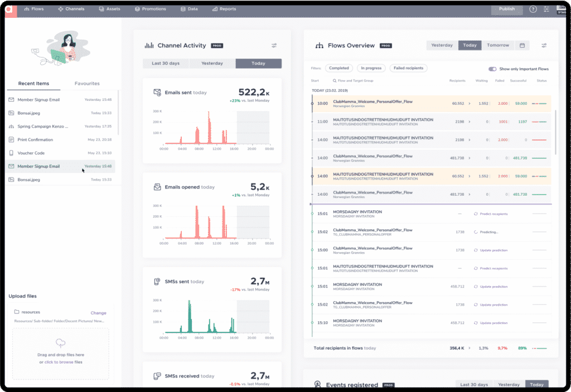
Task: Open Flows Overview panel settings icon
Action: 544,46
